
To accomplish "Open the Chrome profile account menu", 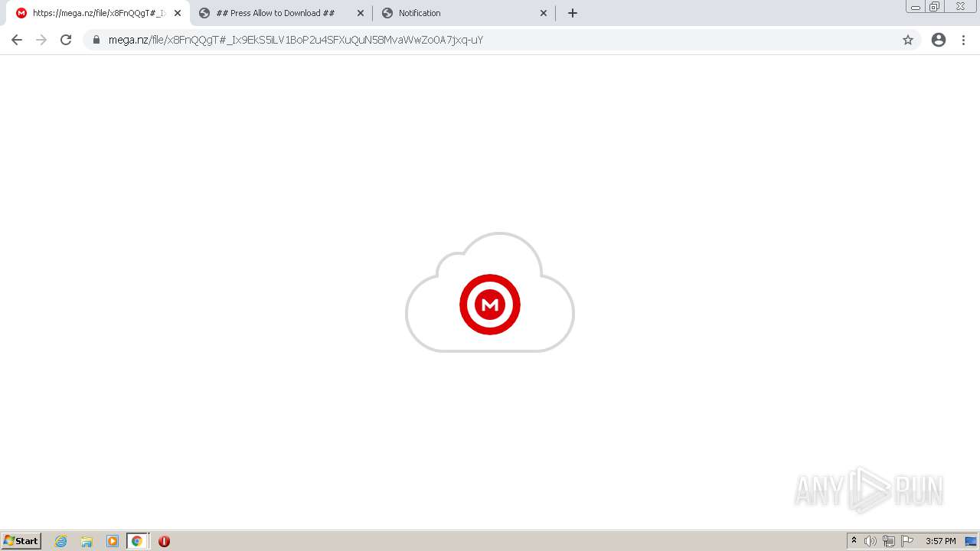I will click(939, 40).
